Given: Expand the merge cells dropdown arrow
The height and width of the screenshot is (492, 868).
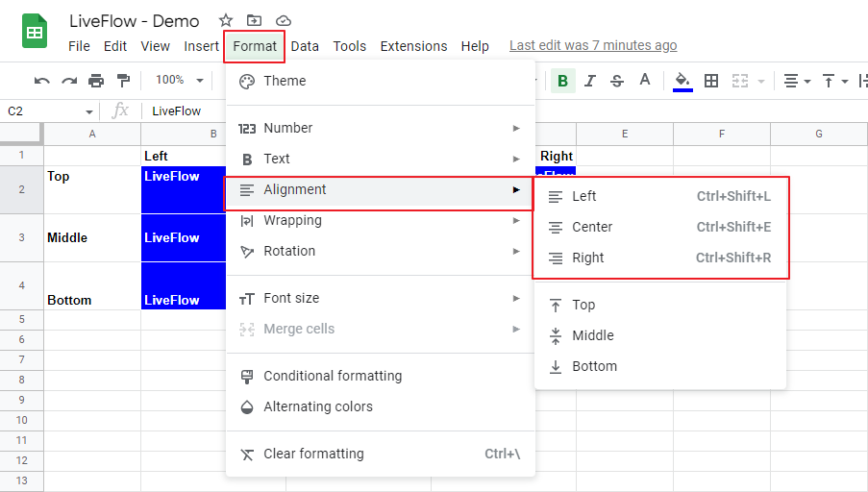Looking at the screenshot, I should coord(761,82).
